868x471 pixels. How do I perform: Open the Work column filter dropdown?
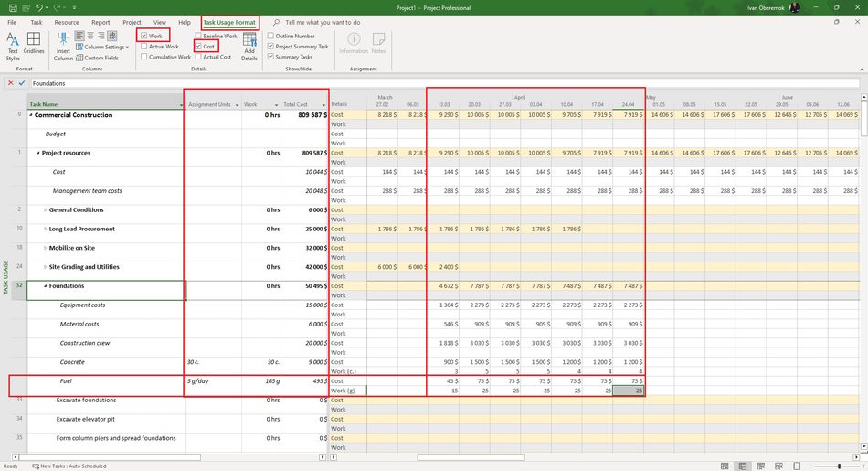tap(276, 105)
